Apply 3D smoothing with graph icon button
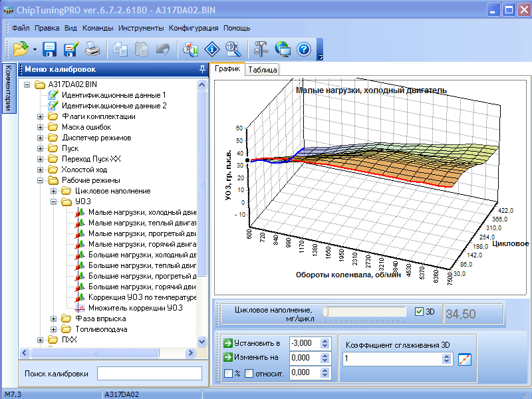The image size is (532, 399). (464, 359)
